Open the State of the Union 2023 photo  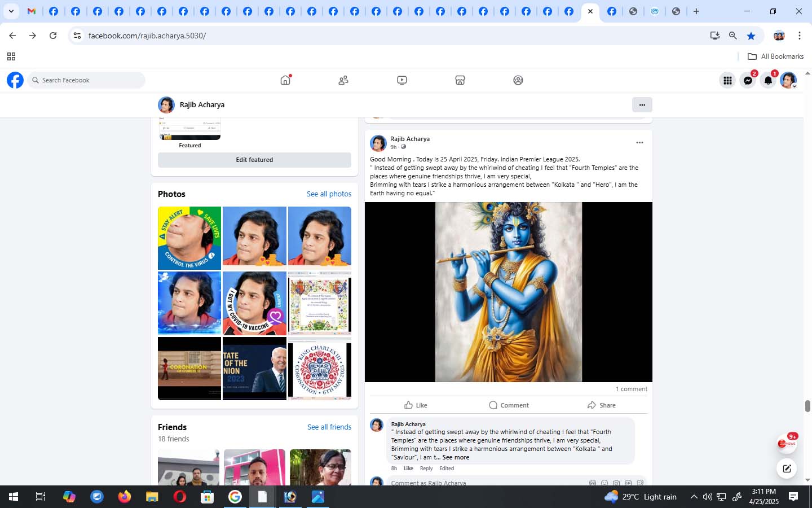coord(254,369)
